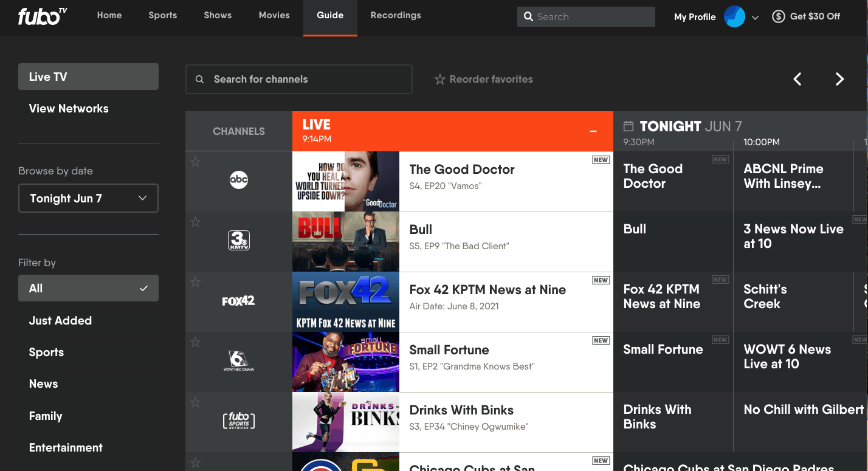Screen dimensions: 868x471
Task: Toggle favorite star for WOWT NBC Omaha
Action: point(195,342)
